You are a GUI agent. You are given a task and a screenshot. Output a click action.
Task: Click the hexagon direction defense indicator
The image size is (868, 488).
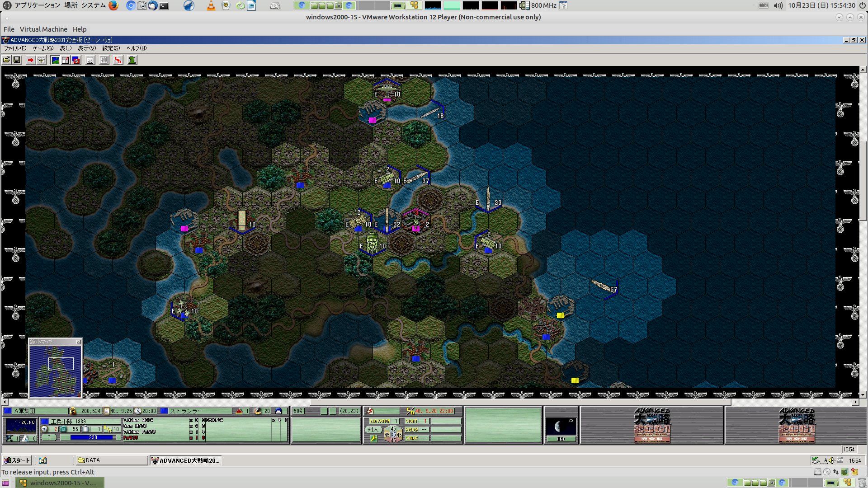(x=393, y=435)
